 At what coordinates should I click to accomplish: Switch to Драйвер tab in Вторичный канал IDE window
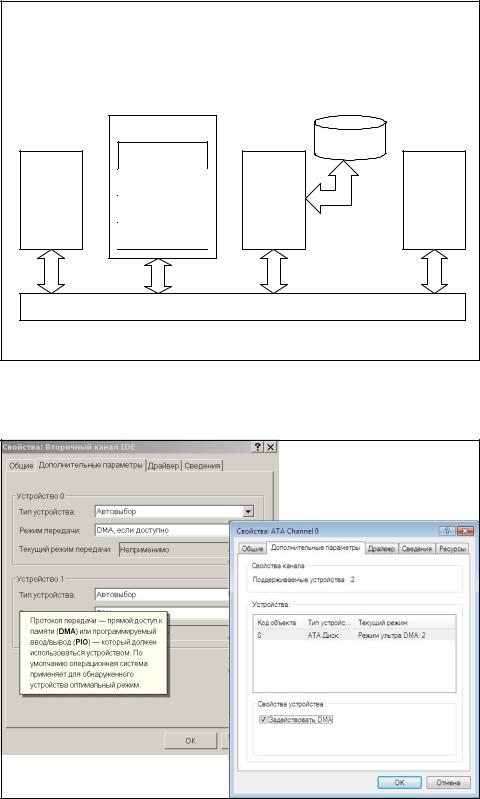[x=164, y=466]
